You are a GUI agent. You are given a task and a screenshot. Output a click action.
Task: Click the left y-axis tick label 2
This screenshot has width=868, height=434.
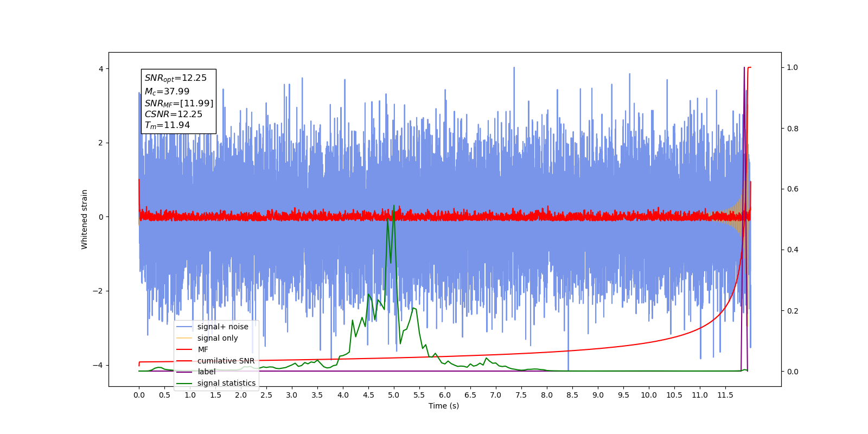click(101, 143)
